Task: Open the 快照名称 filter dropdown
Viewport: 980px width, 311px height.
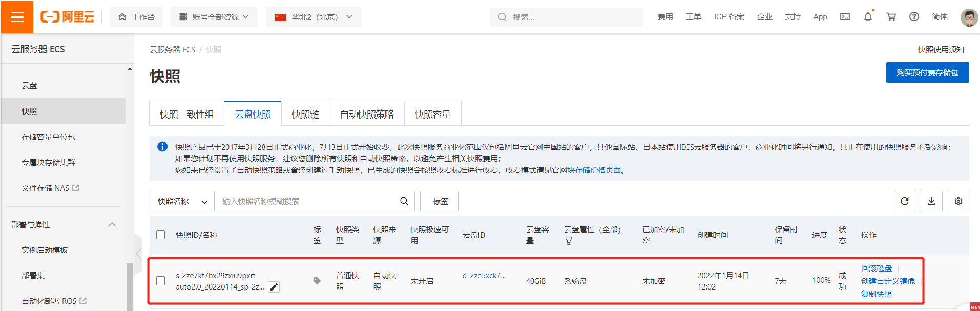Action: pos(182,201)
